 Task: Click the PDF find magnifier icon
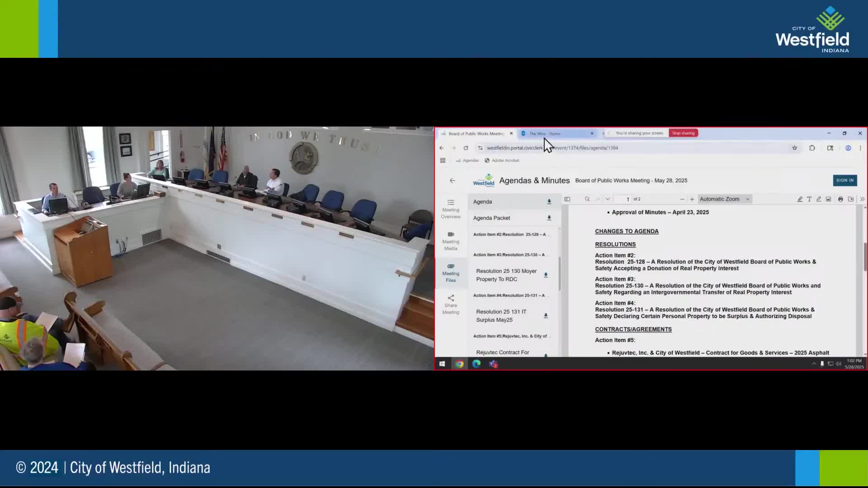[587, 199]
